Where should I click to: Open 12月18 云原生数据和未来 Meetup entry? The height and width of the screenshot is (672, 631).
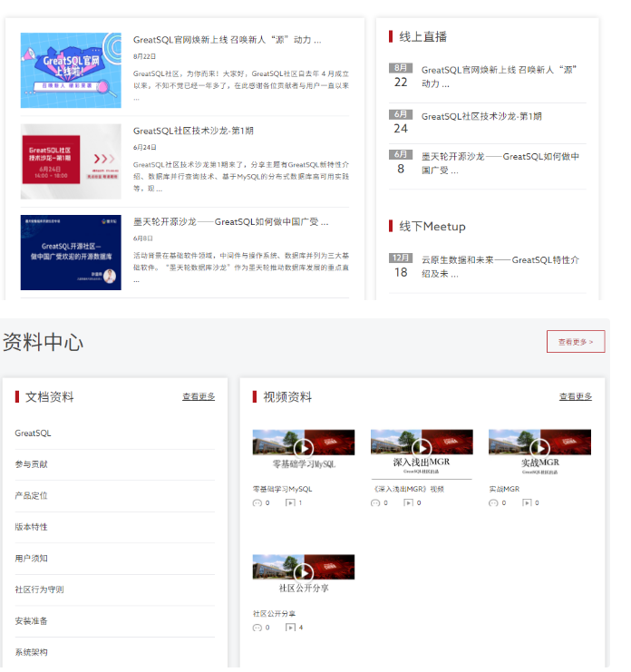[x=487, y=266]
